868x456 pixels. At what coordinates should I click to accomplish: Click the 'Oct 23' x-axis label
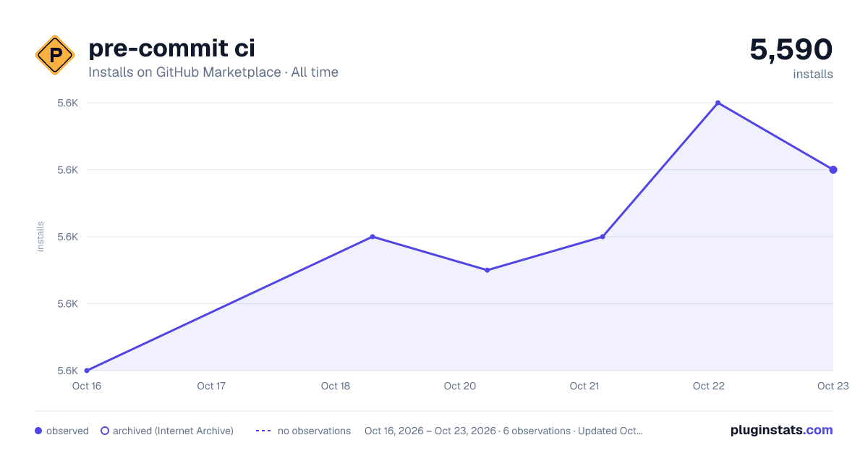coord(833,387)
